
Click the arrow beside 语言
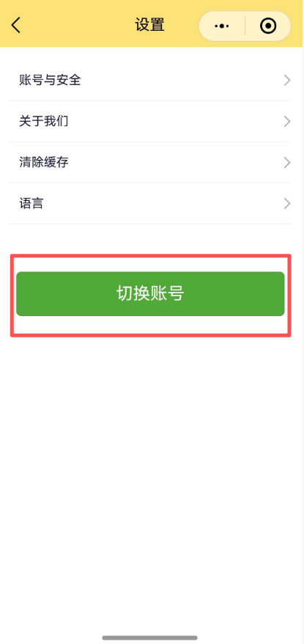click(x=287, y=204)
